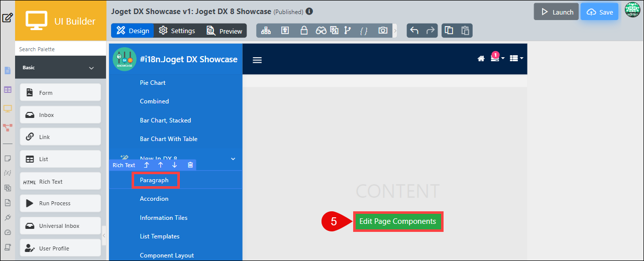Pick the Form palette element
Image resolution: width=644 pixels, height=261 pixels.
(x=60, y=92)
